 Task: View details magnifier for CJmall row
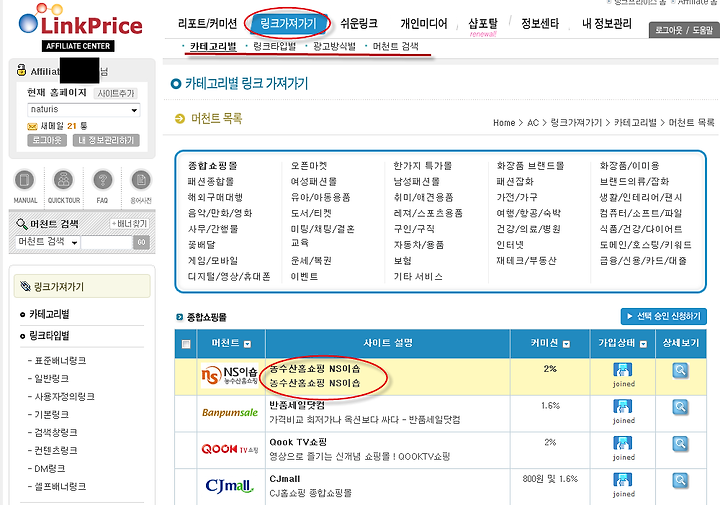click(x=680, y=480)
